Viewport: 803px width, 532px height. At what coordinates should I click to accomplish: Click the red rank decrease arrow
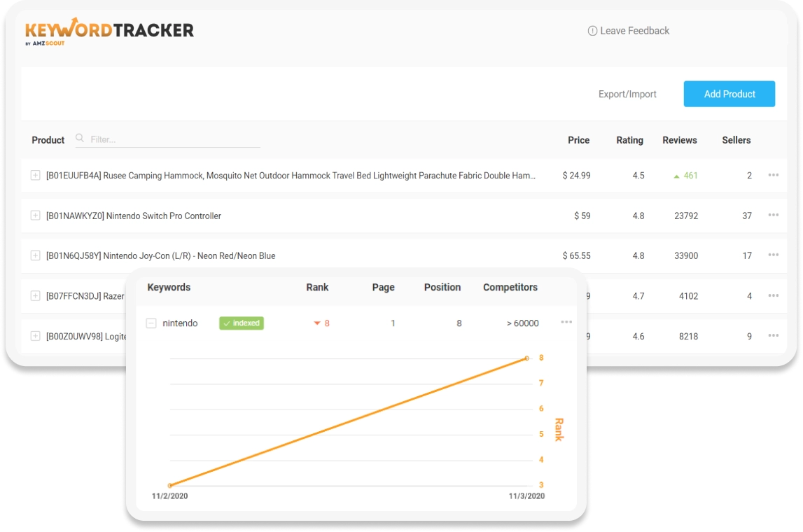pos(317,323)
